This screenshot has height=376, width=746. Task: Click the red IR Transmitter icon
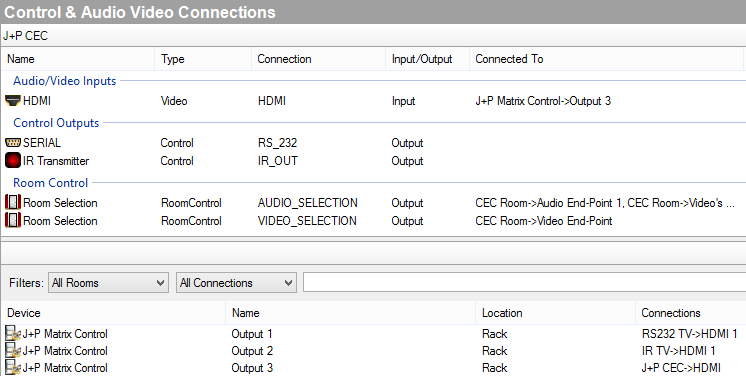tap(13, 160)
